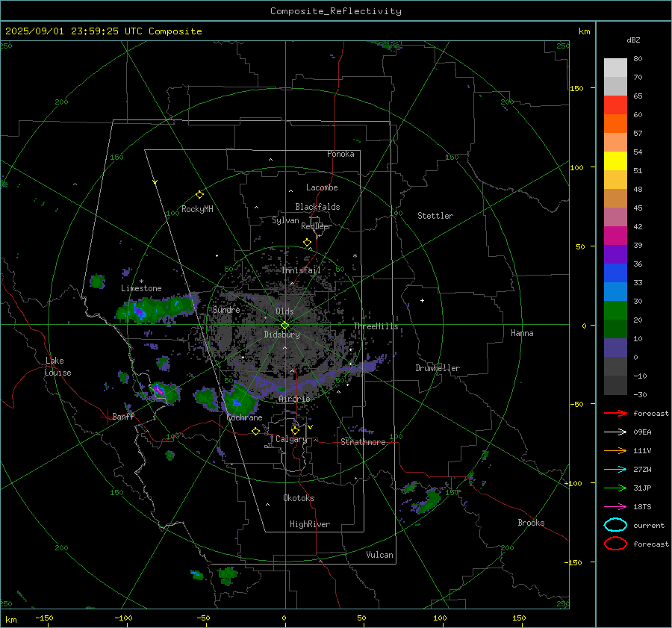Click the Lacombe label

(322, 187)
